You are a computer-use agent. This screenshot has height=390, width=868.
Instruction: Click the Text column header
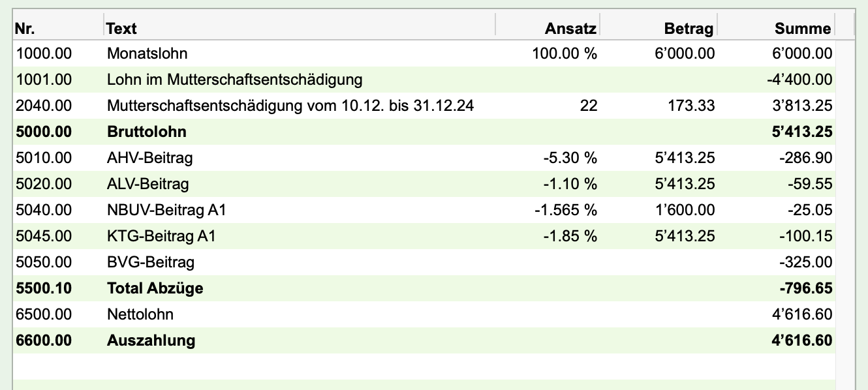tap(300, 28)
